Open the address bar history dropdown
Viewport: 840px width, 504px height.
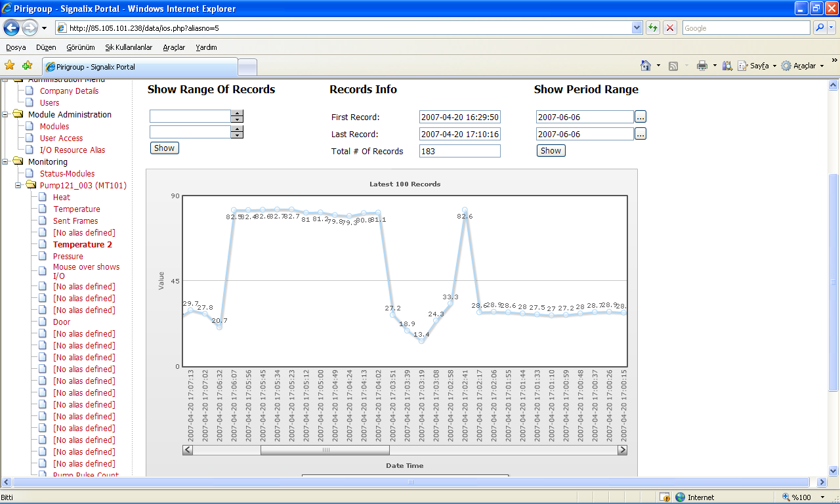637,28
